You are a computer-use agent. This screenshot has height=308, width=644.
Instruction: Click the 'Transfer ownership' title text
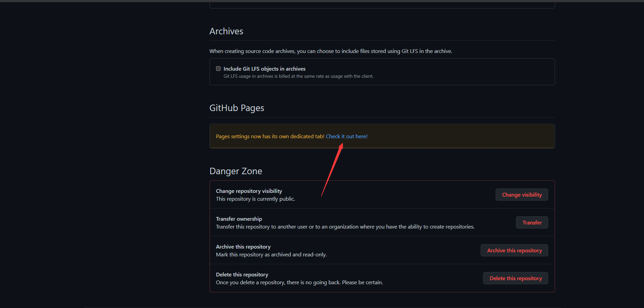[239, 219]
